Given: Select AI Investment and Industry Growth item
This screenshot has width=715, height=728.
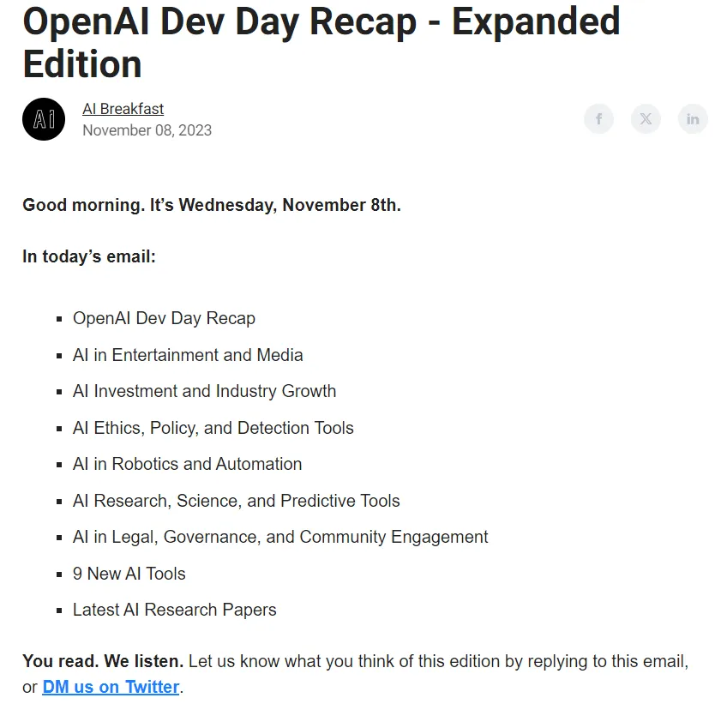Looking at the screenshot, I should [x=204, y=391].
